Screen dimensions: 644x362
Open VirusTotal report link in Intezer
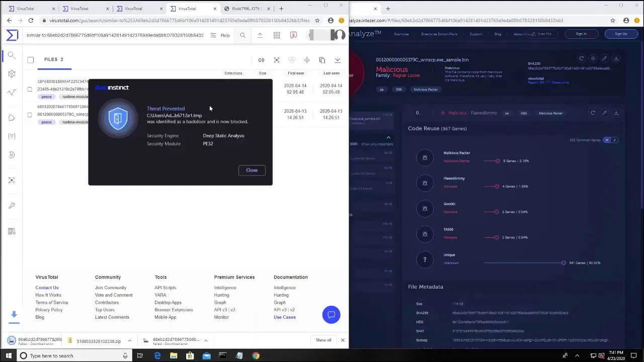coord(548,82)
